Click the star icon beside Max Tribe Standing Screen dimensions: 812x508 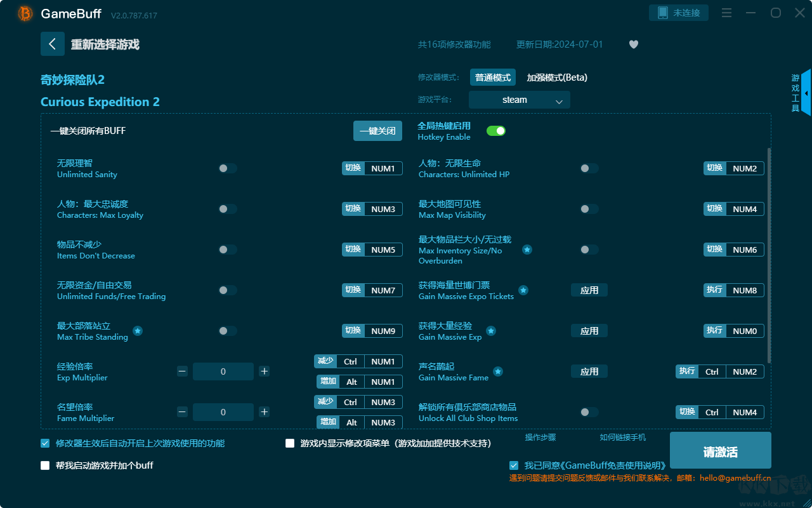[x=136, y=331]
